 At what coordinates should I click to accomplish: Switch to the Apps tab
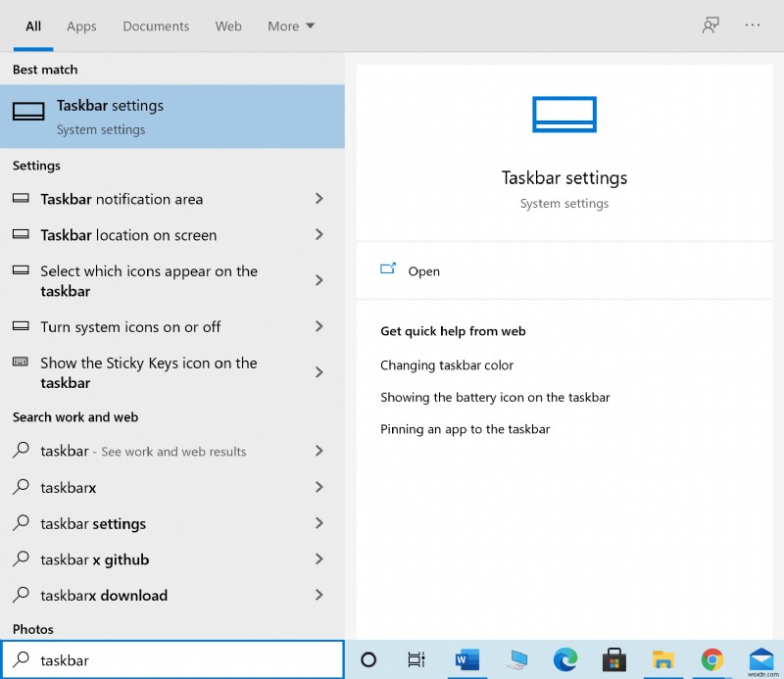(81, 26)
